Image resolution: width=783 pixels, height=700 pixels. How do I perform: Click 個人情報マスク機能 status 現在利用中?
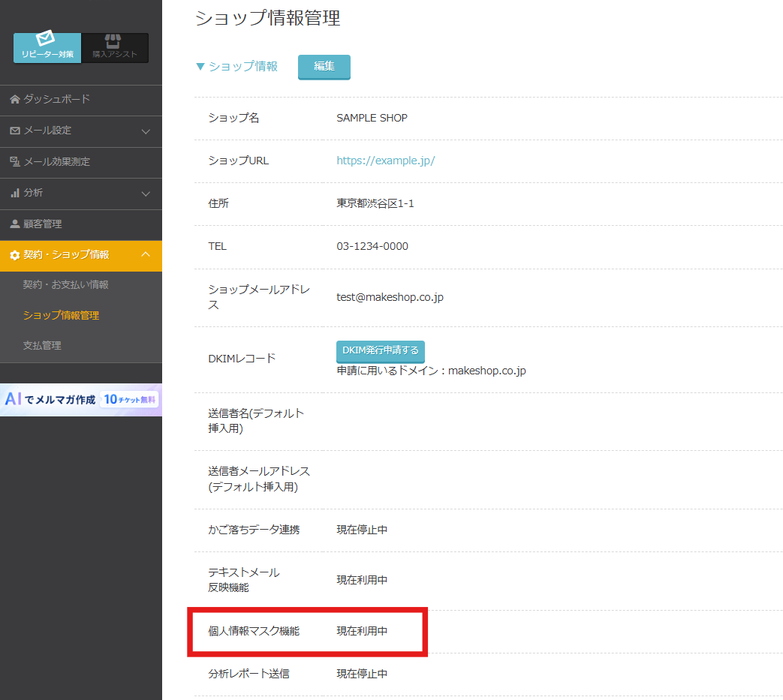point(362,631)
